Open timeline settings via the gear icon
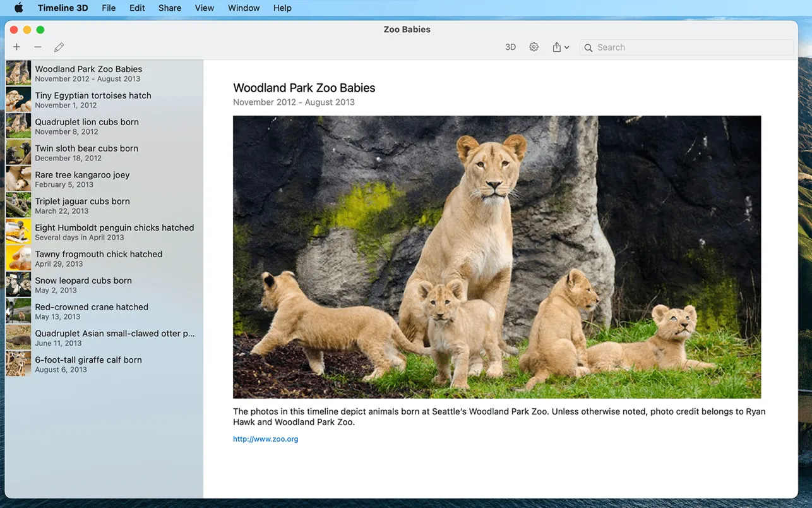The width and height of the screenshot is (812, 508). click(x=534, y=47)
